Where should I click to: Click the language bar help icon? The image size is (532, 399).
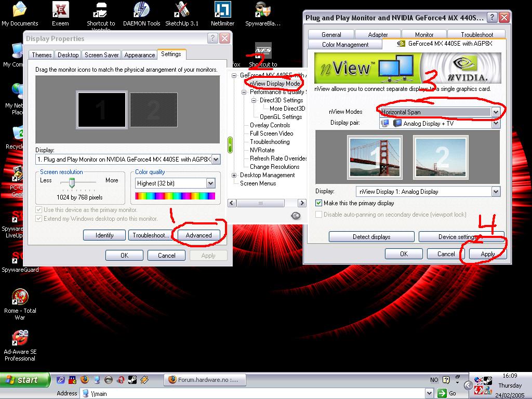coord(446,380)
